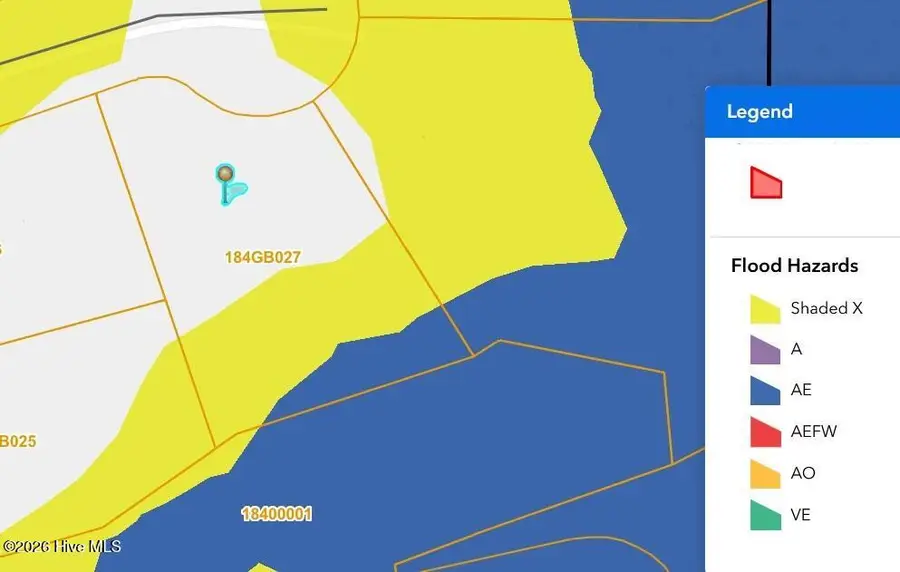Select the partially visible B025 parcel label

coord(18,441)
